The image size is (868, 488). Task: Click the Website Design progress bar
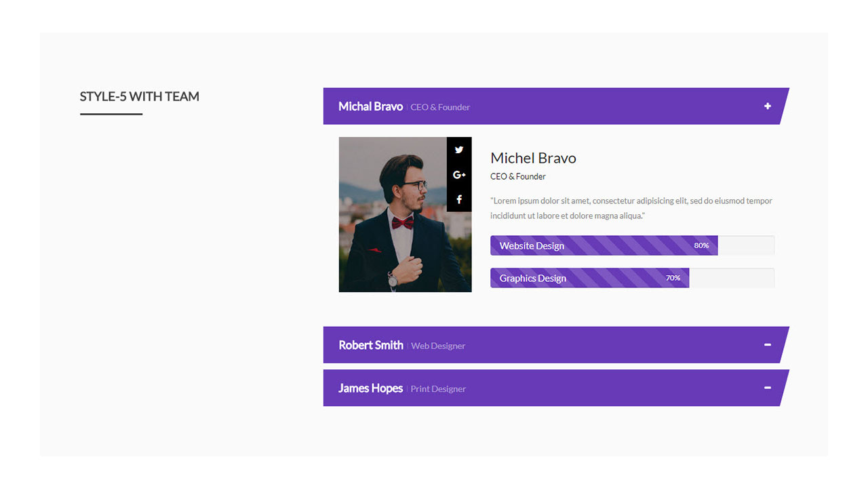pos(604,245)
